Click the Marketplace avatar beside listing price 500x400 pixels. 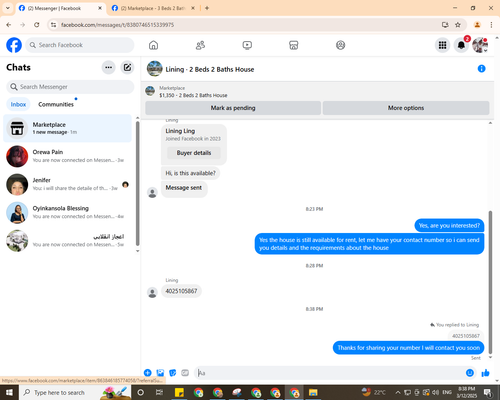point(150,91)
